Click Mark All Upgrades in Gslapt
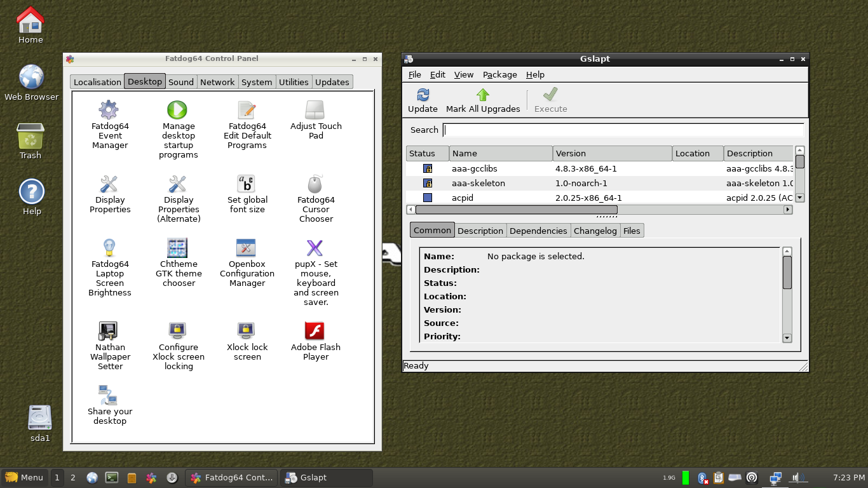Screen dimensions: 868x488 (483, 100)
